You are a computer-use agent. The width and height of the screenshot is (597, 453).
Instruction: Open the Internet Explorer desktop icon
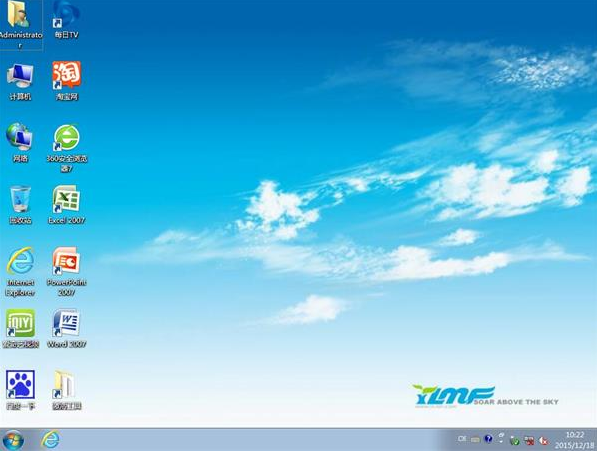[x=20, y=271]
